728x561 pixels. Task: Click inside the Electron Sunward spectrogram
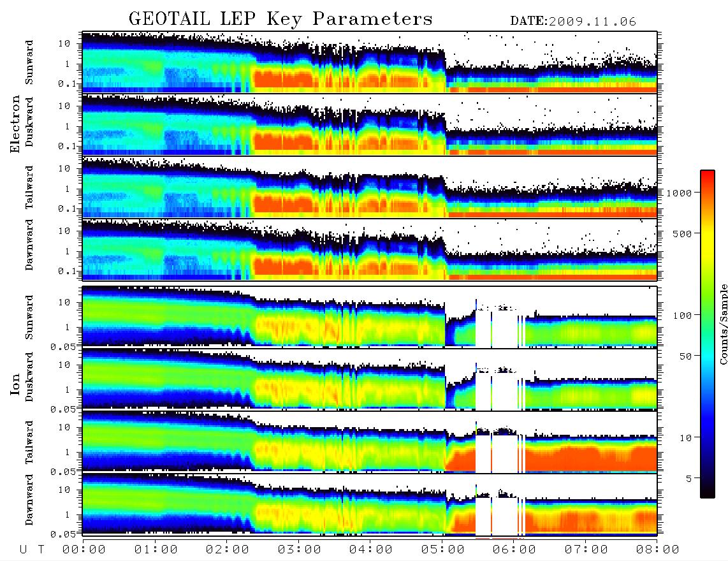tap(370, 62)
